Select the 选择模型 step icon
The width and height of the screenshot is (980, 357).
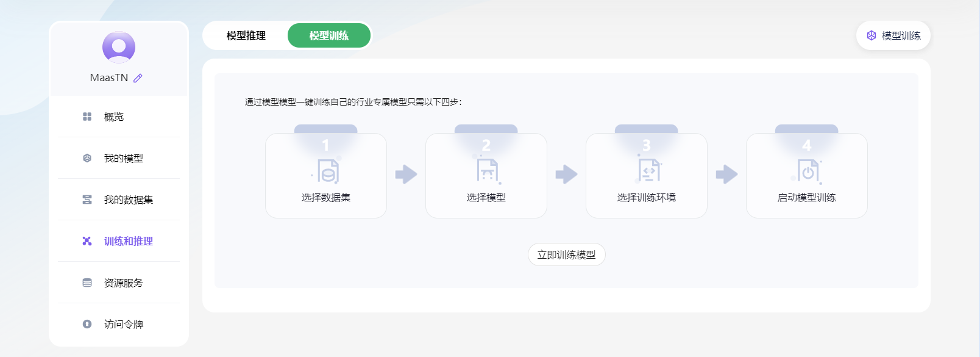[x=487, y=171]
